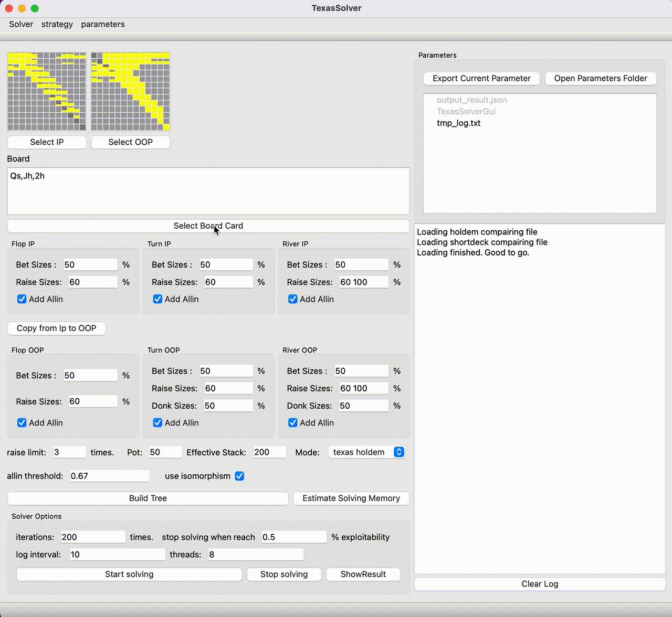Open the Solver menu
The height and width of the screenshot is (617, 672).
20,24
